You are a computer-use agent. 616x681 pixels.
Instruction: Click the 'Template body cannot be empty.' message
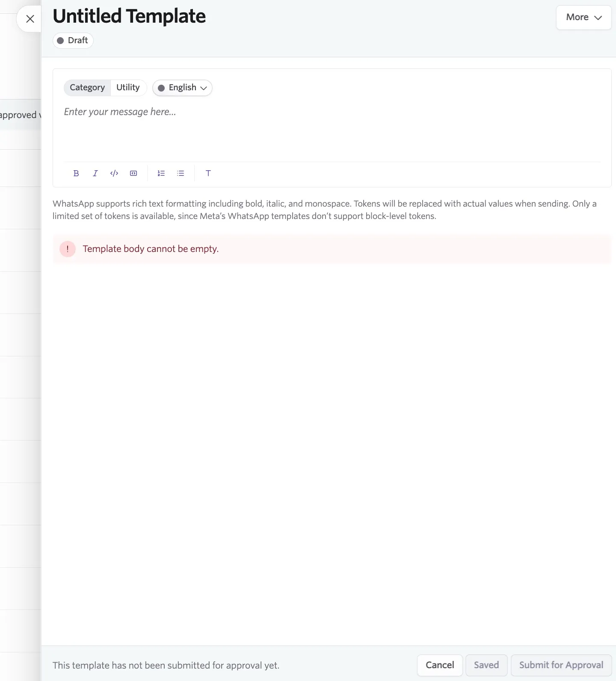point(151,249)
